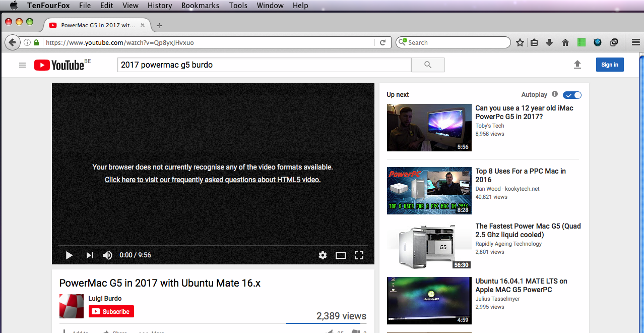Click the green padlock security icon
The width and height of the screenshot is (644, 333).
(36, 43)
